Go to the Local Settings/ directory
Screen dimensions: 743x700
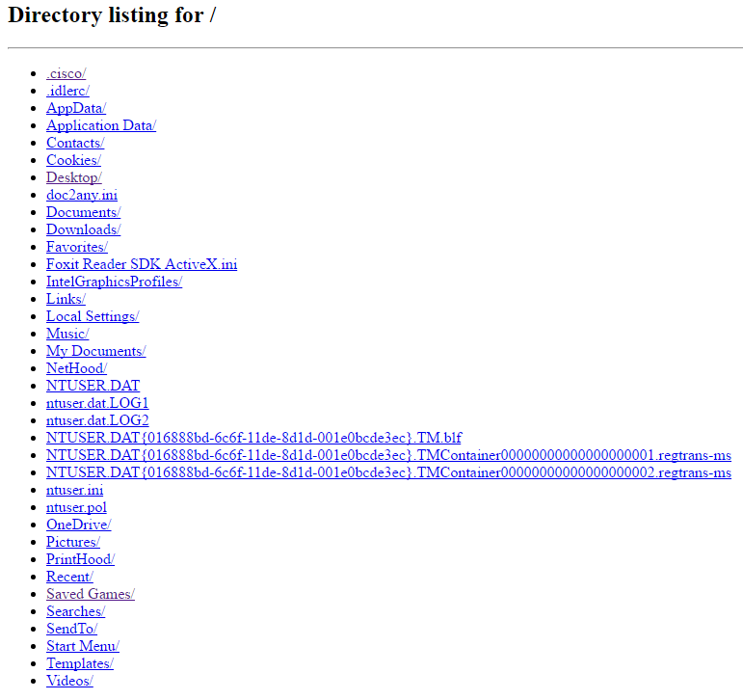pyautogui.click(x=93, y=316)
